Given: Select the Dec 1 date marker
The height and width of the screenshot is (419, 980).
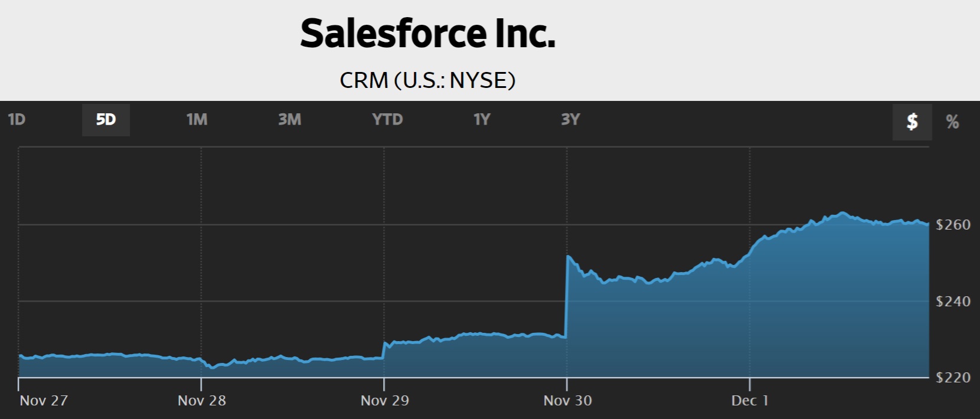Looking at the screenshot, I should pos(750,401).
